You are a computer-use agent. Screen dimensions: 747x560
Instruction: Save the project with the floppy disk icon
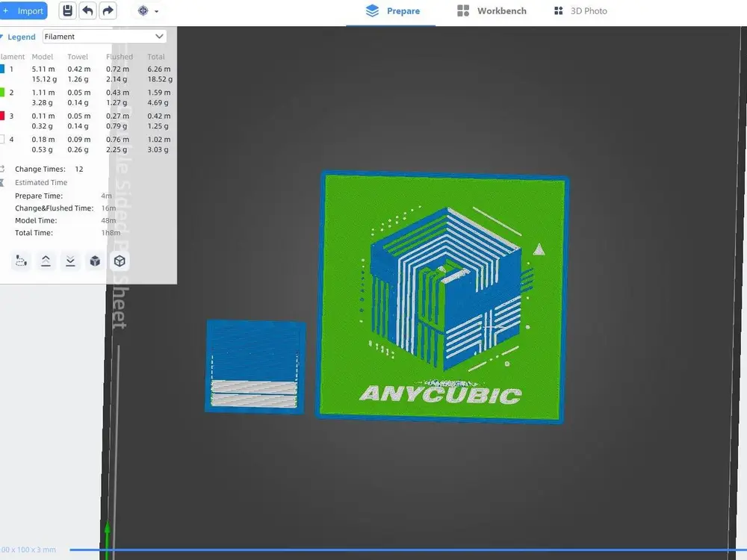[x=68, y=11]
